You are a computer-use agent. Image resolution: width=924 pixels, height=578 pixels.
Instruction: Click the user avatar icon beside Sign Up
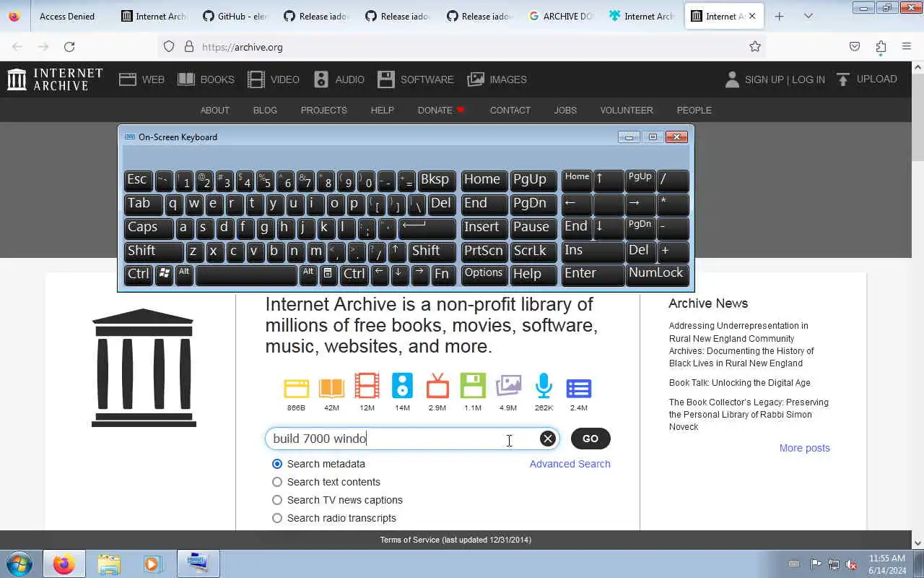coord(732,79)
